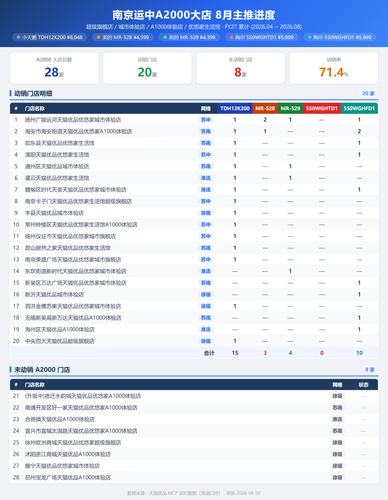388x500 pixels.
Task: Click the MR-529 value 1 in row 14
Action: 290,271
